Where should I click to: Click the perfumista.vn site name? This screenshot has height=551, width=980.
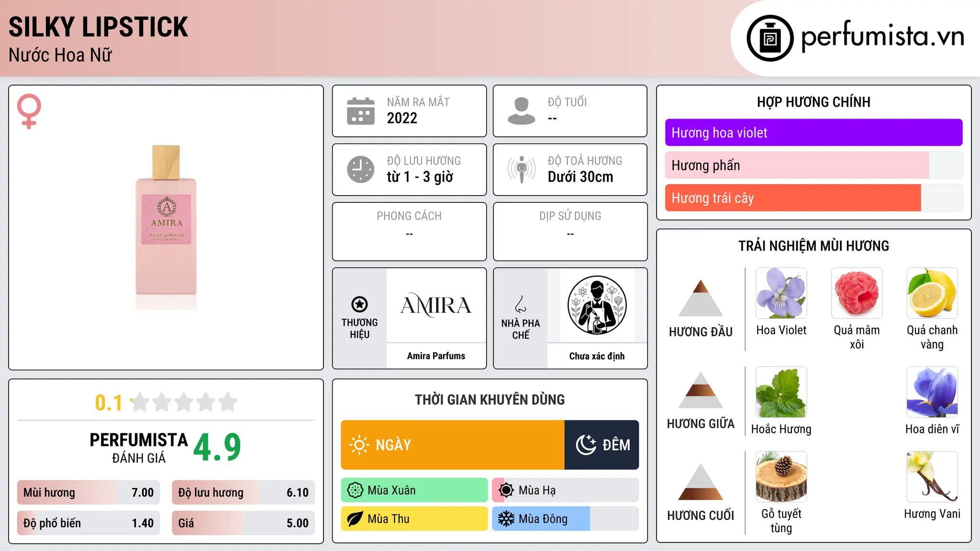882,36
